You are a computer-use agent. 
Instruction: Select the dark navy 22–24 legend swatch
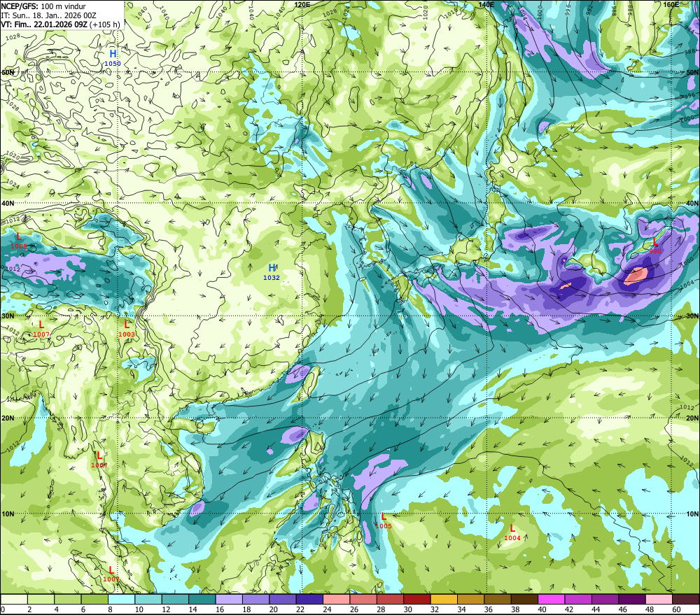(309, 599)
